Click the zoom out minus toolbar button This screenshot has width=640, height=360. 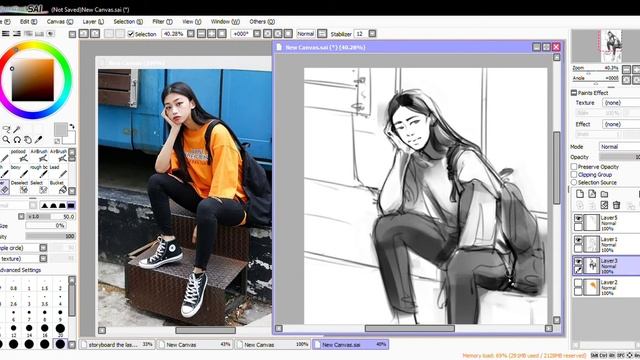(x=201, y=33)
